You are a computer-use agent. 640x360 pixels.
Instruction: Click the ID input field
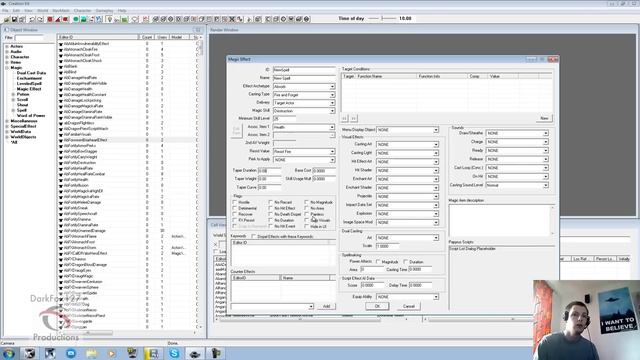(304, 70)
